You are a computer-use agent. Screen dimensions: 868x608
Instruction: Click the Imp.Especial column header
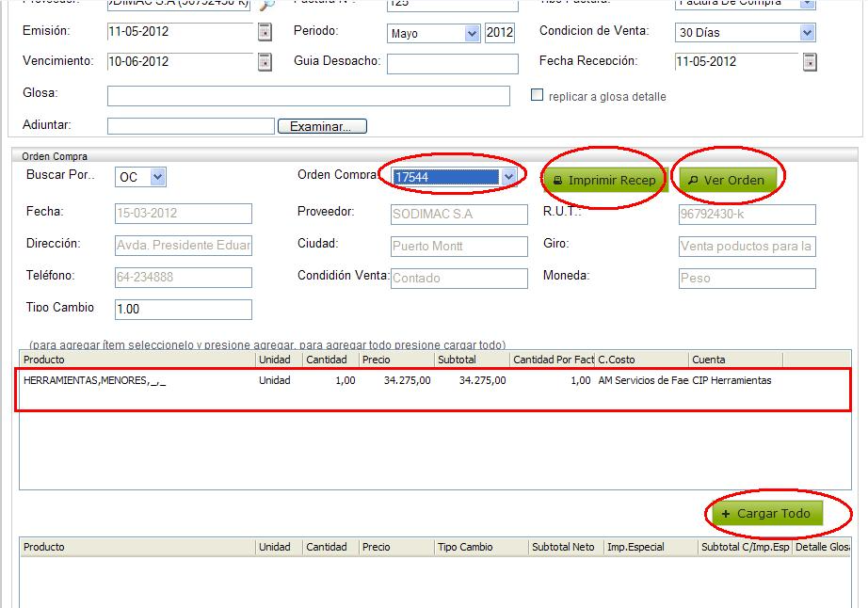pyautogui.click(x=650, y=547)
